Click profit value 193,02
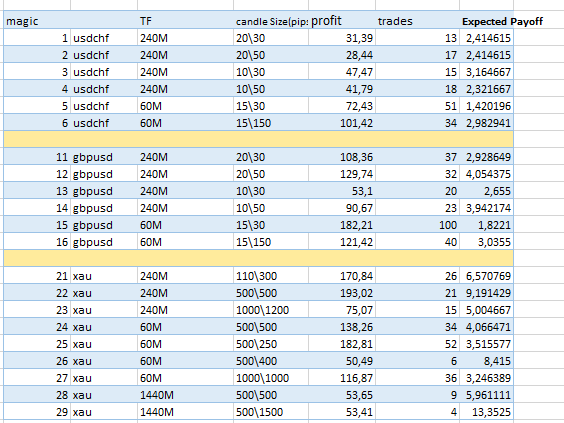564x423 pixels. point(342,293)
